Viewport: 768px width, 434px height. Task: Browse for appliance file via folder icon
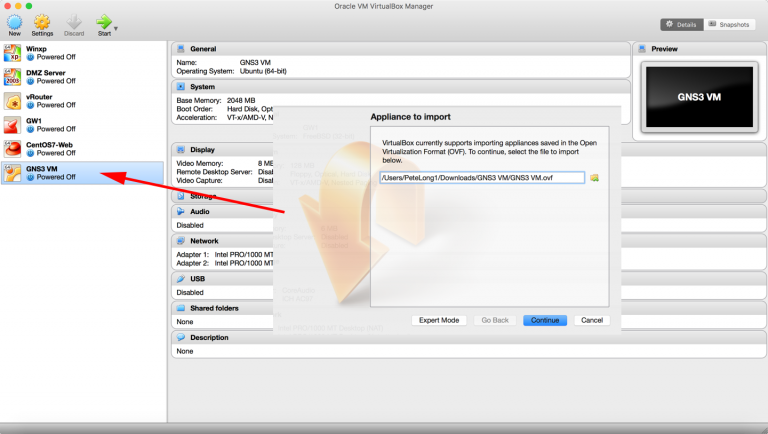[594, 177]
